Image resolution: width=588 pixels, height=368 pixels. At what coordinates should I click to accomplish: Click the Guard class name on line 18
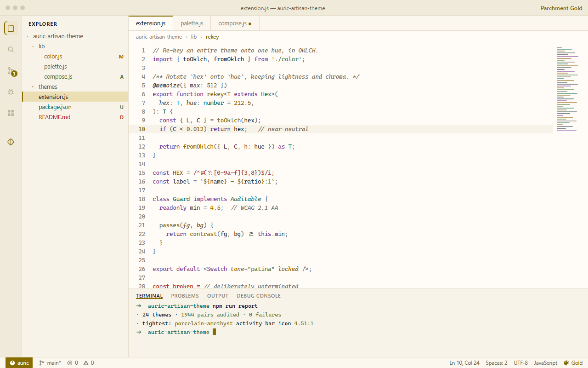pos(181,199)
